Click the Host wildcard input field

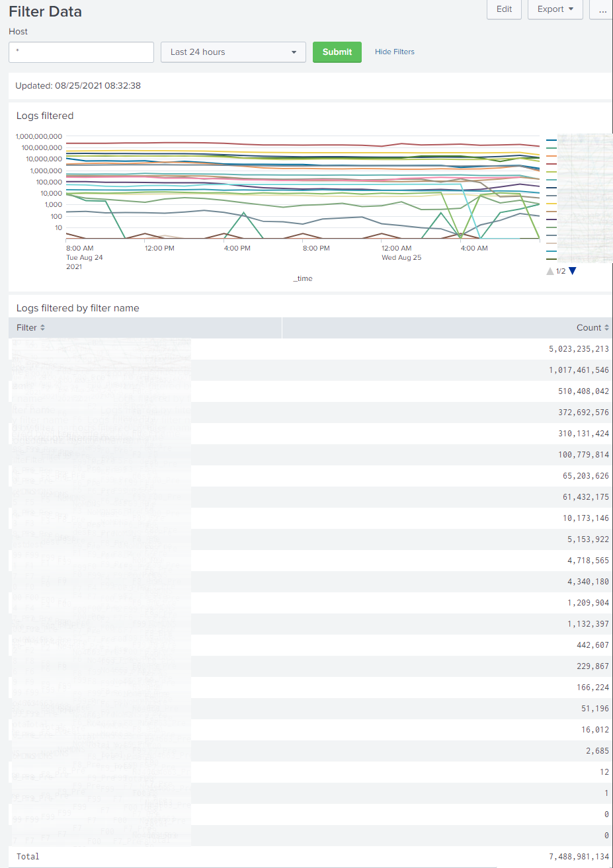coord(81,52)
